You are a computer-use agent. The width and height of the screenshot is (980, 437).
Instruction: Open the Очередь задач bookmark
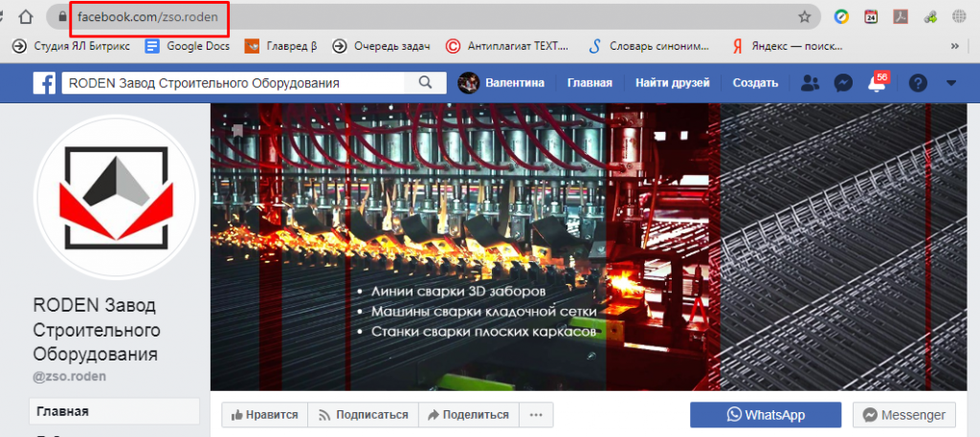[381, 46]
